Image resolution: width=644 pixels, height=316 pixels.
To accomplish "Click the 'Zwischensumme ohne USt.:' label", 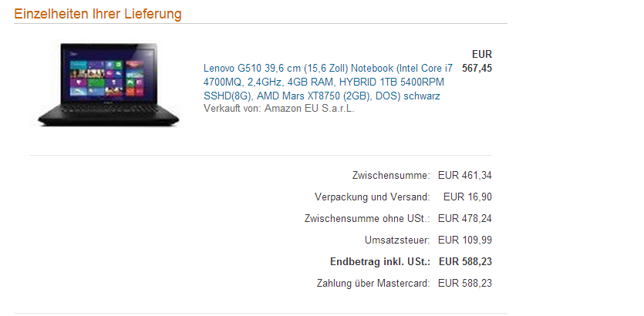I will point(367,218).
